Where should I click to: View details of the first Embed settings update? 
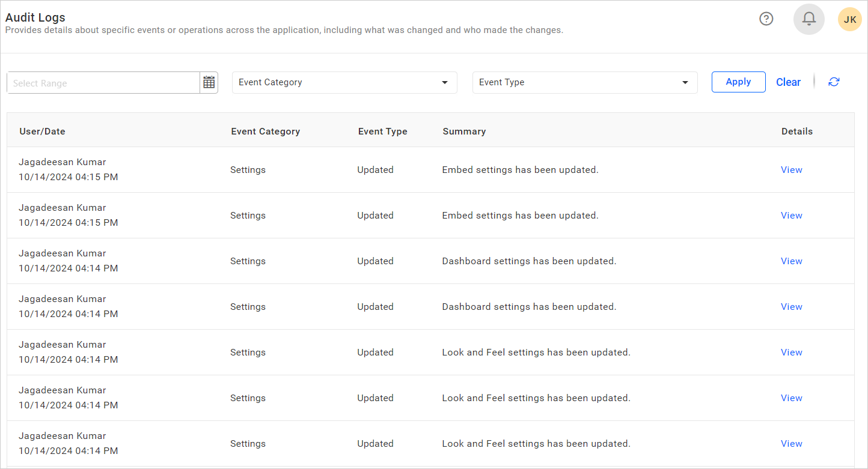tap(791, 169)
